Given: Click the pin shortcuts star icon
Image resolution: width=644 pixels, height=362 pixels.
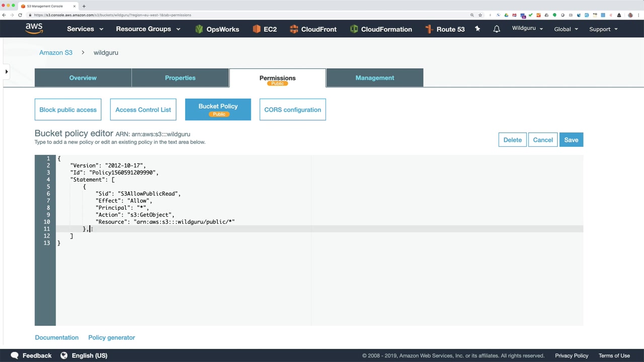Looking at the screenshot, I should pyautogui.click(x=477, y=29).
